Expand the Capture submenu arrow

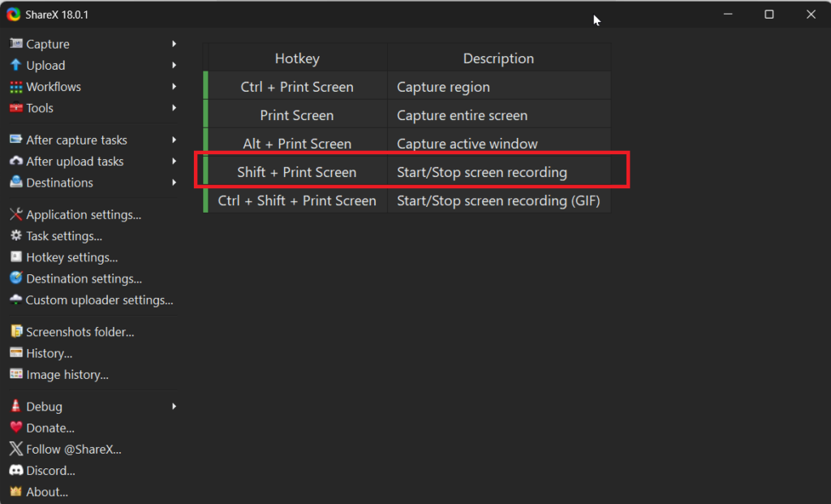(174, 44)
